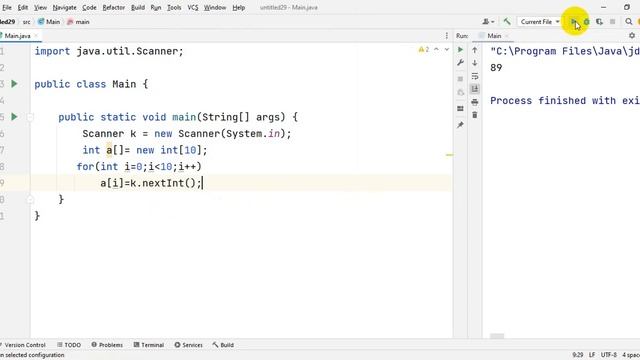Open the Services tool window
The width and height of the screenshot is (640, 360).
(x=189, y=345)
